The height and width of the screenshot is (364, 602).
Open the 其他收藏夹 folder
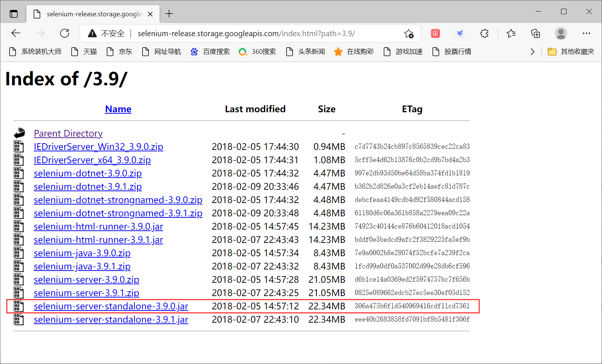pyautogui.click(x=571, y=52)
